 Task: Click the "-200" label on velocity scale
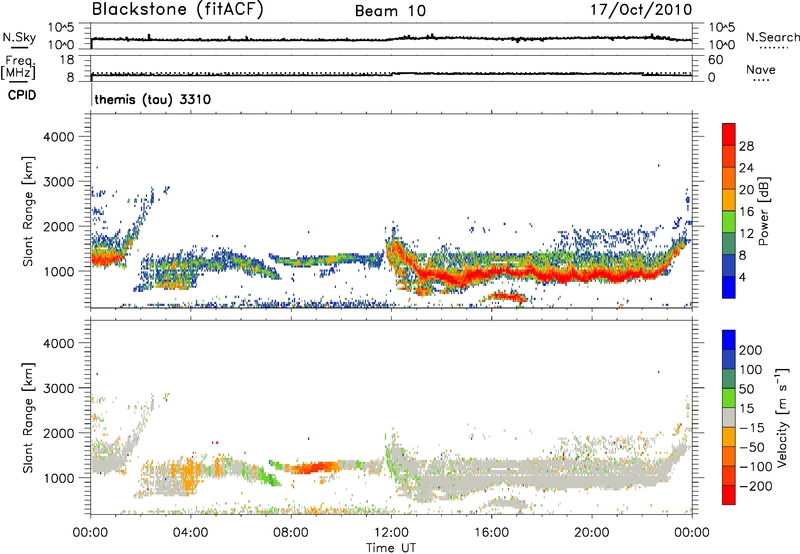tap(756, 486)
